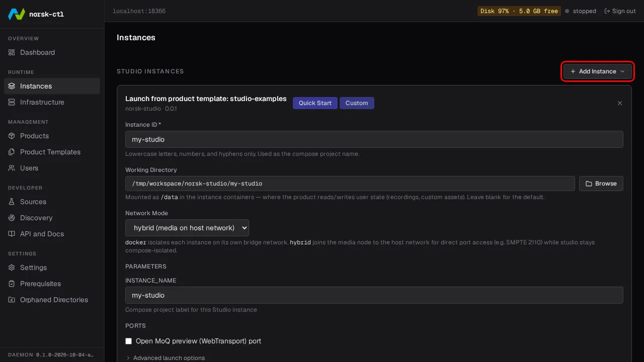
Task: Click the Users people icon
Action: 12,168
